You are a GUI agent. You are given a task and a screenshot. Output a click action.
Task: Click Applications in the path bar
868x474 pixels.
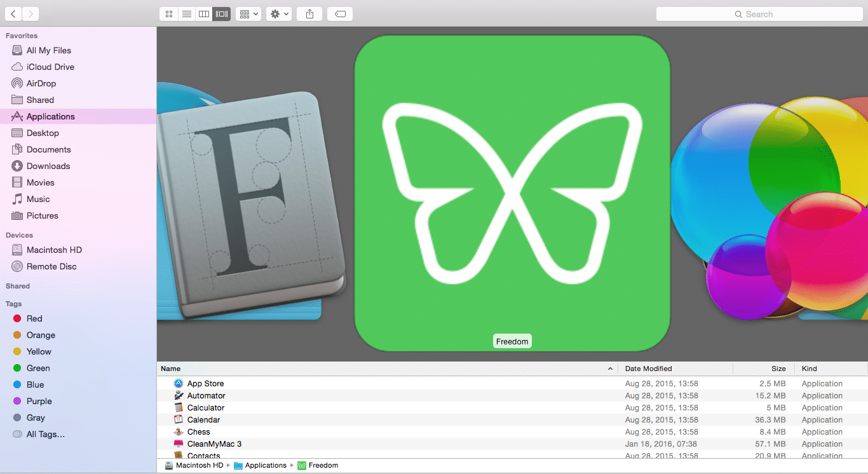click(x=260, y=465)
